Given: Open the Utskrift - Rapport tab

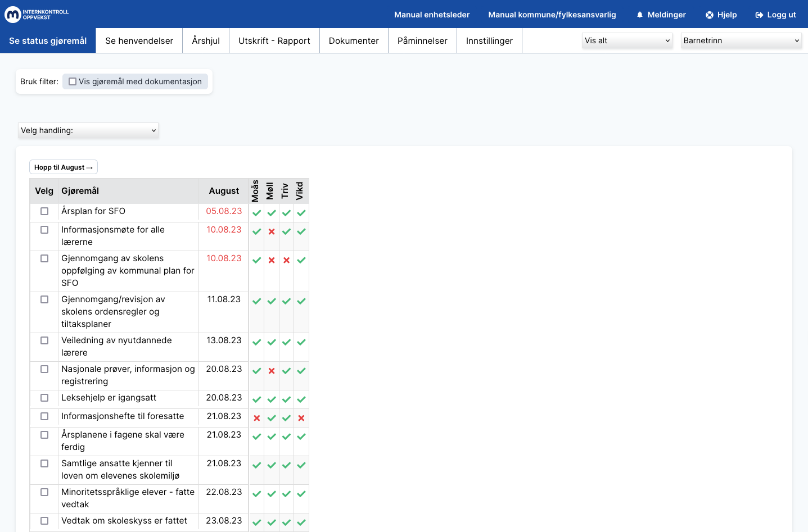Looking at the screenshot, I should click(x=274, y=40).
